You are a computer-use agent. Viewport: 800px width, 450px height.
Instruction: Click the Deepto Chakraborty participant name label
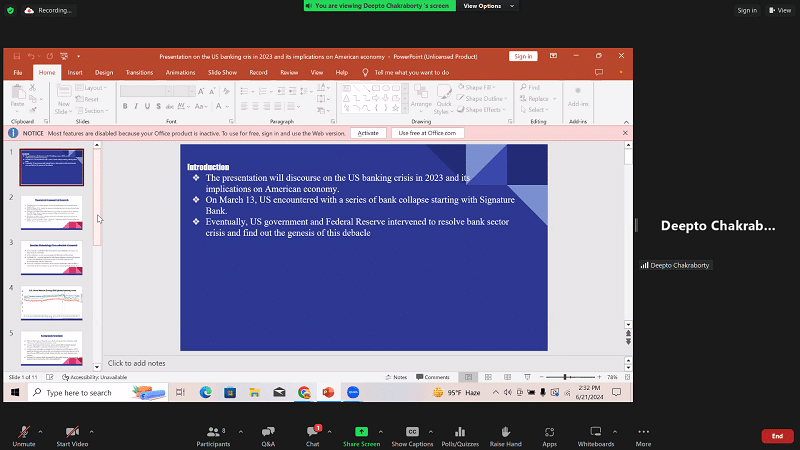click(x=675, y=265)
